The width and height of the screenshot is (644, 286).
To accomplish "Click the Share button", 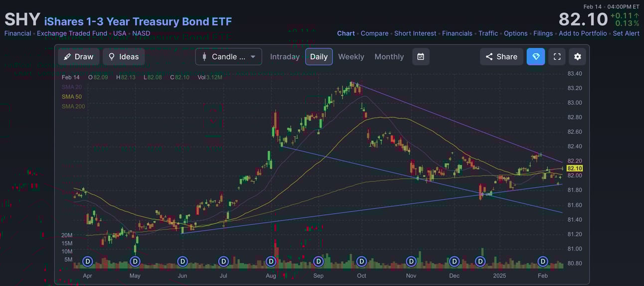I will click(x=501, y=57).
